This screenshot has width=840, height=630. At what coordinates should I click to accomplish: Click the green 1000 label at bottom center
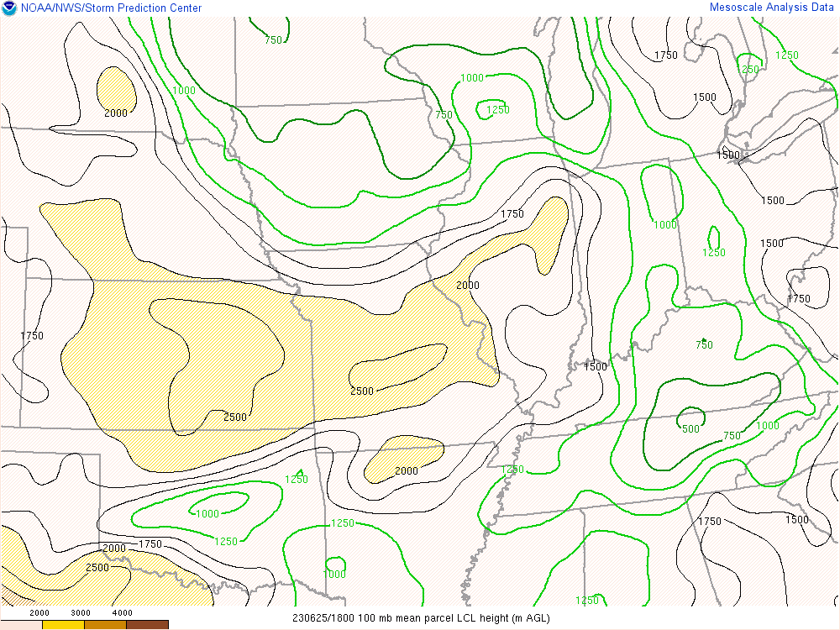pyautogui.click(x=334, y=575)
